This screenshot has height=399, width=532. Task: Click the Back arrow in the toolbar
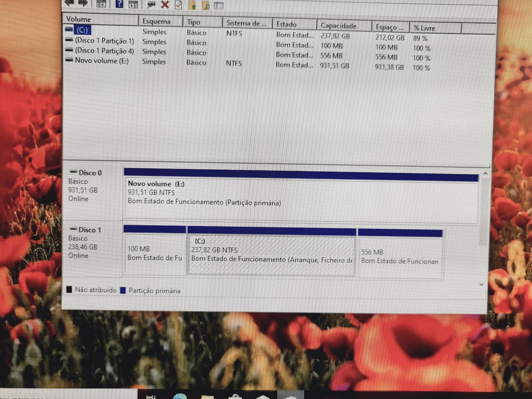(69, 3)
